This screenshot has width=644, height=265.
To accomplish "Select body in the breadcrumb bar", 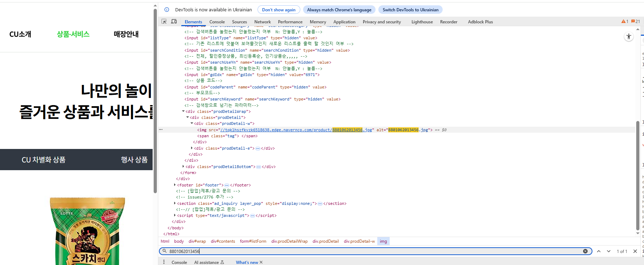I will 179,241.
